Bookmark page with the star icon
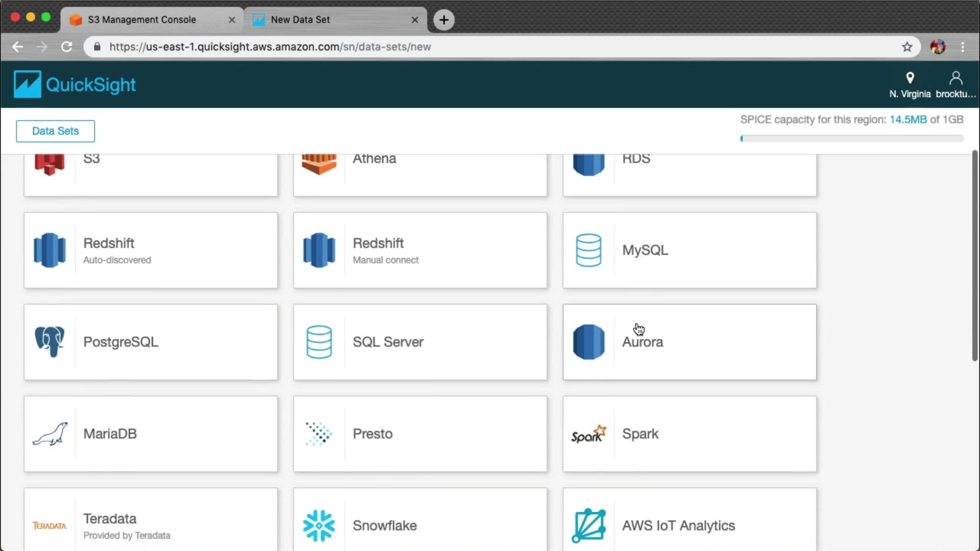 point(906,47)
